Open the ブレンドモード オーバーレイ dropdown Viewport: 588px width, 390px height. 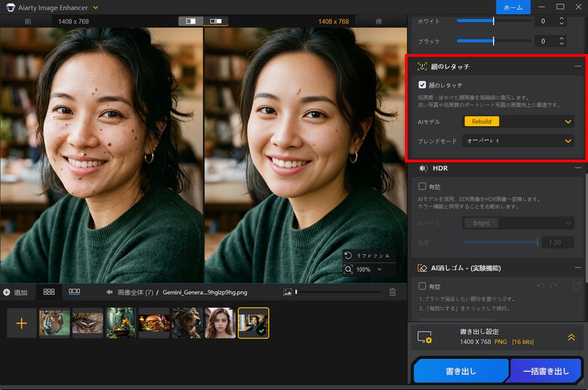[519, 141]
